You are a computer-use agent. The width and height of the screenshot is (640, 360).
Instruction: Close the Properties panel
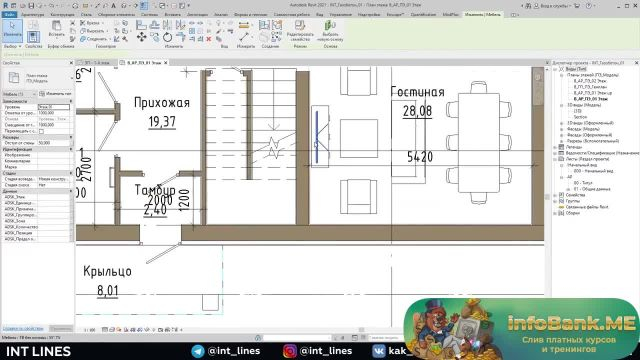[71, 63]
